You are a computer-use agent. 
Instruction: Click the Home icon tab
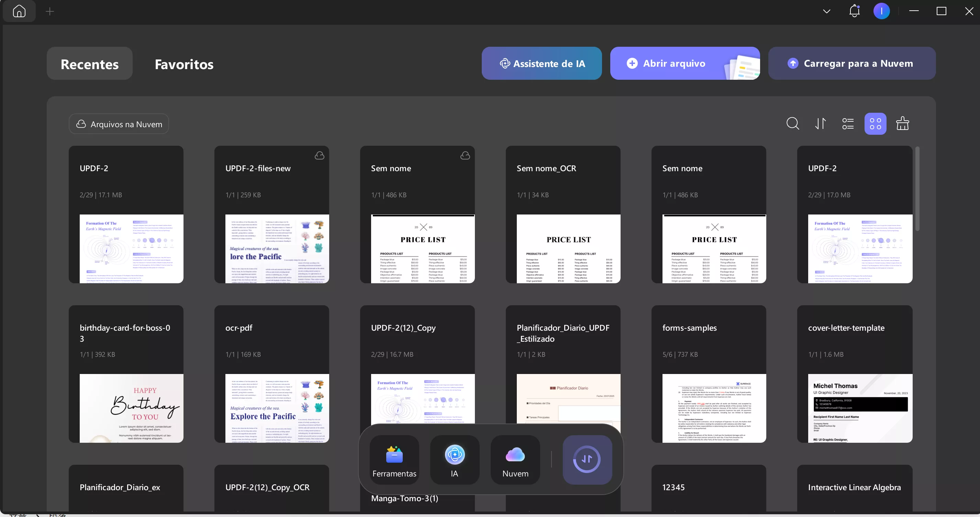pyautogui.click(x=19, y=11)
